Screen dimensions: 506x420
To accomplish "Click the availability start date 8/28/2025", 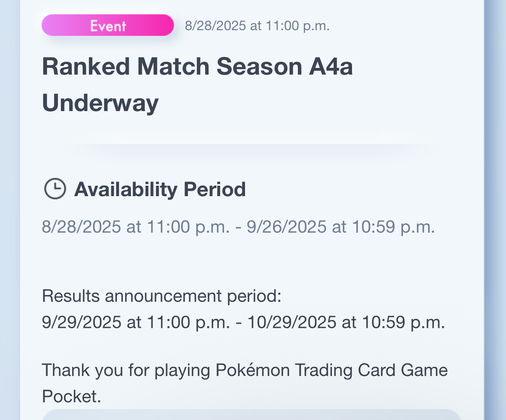I will pyautogui.click(x=81, y=227).
